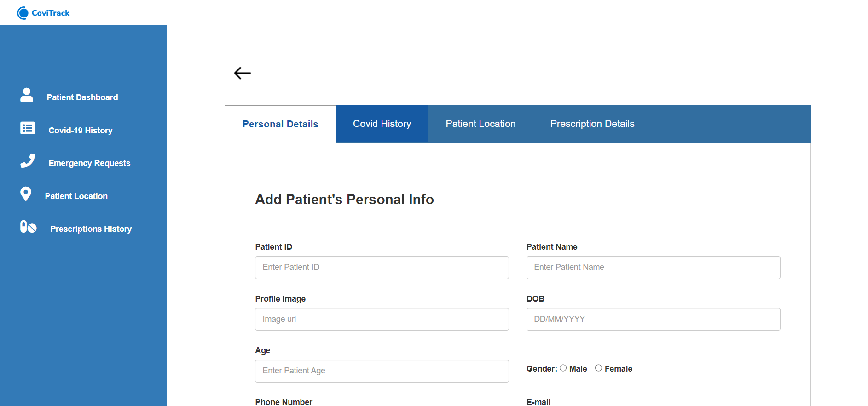The image size is (868, 406).
Task: Go back using the left arrow
Action: [243, 73]
